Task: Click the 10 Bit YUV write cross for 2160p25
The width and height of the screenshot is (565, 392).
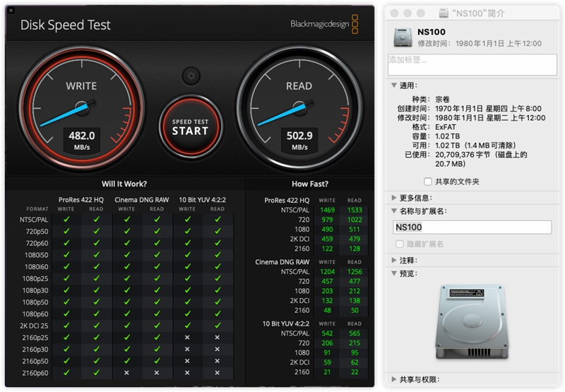Action: [187, 338]
